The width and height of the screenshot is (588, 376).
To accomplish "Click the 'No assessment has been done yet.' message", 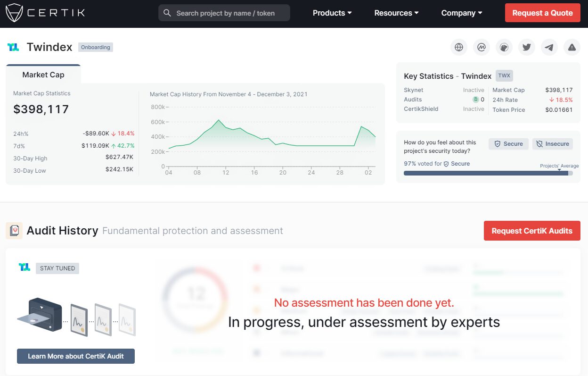I will 364,303.
